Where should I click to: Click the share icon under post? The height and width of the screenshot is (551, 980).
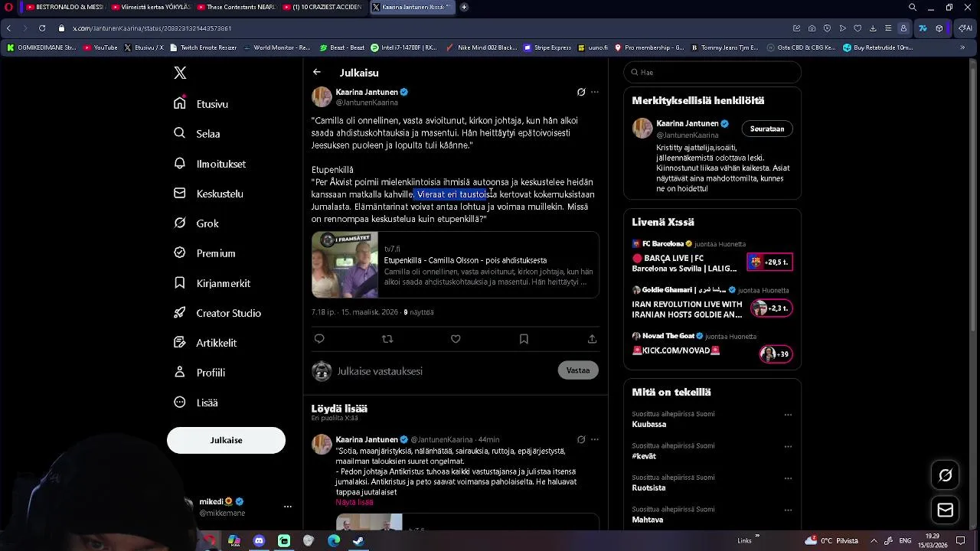point(592,338)
